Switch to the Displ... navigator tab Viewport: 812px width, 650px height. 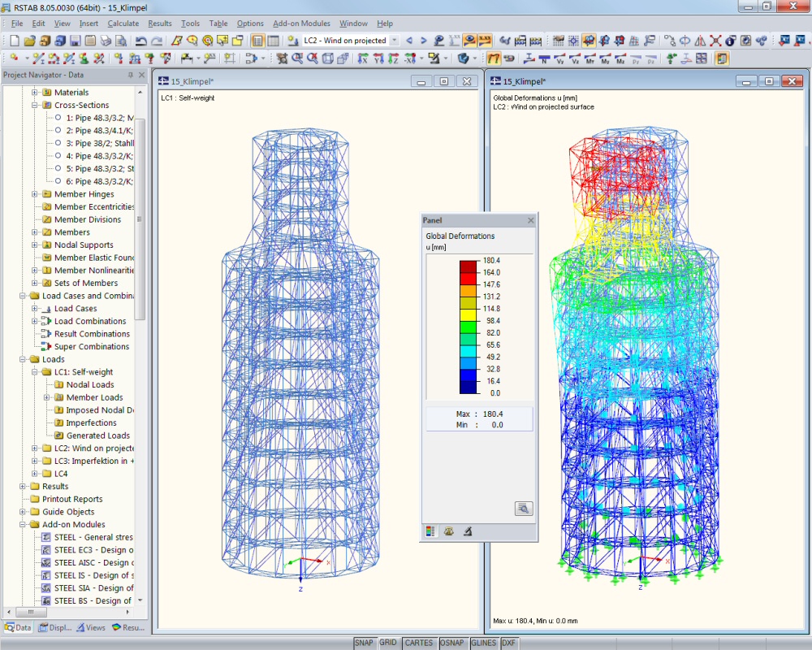(x=55, y=628)
